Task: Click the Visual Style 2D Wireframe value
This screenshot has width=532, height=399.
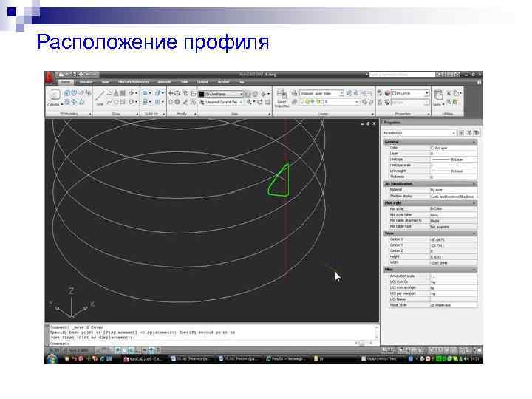Action: tap(453, 305)
